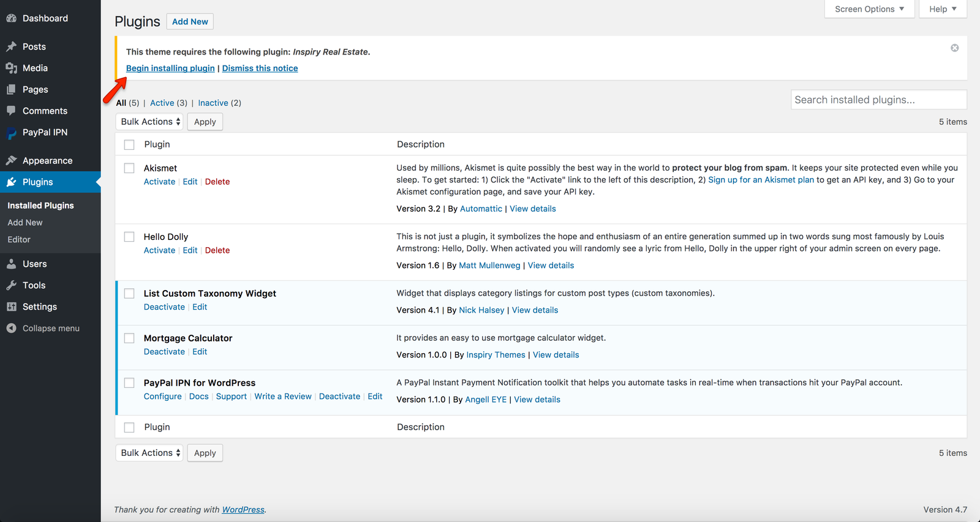Open Nick Halsey author link

coord(481,310)
